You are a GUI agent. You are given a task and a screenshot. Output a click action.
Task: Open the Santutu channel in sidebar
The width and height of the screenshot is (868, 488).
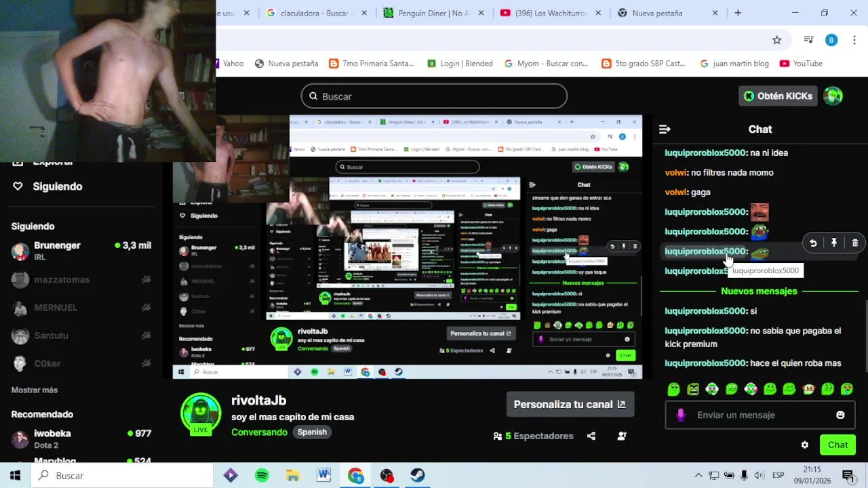tap(81, 335)
